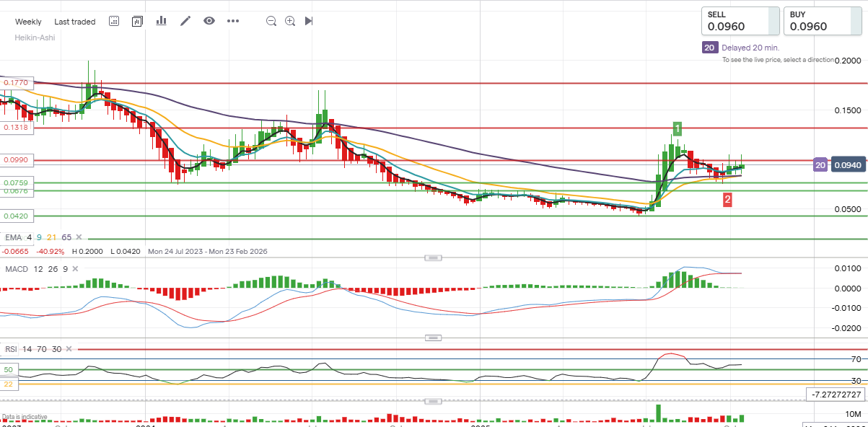
Task: Click the SELL 0.0960 button
Action: point(740,21)
